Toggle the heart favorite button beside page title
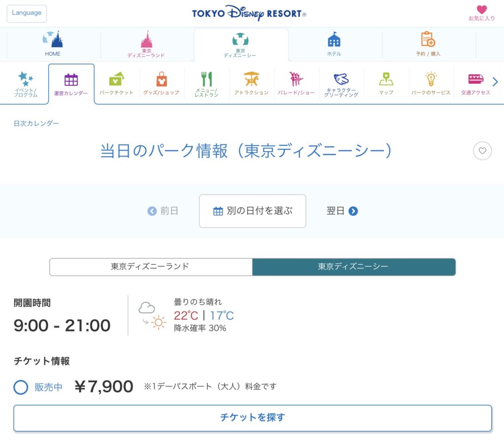Viewport: 504px width, 447px height. pos(482,151)
